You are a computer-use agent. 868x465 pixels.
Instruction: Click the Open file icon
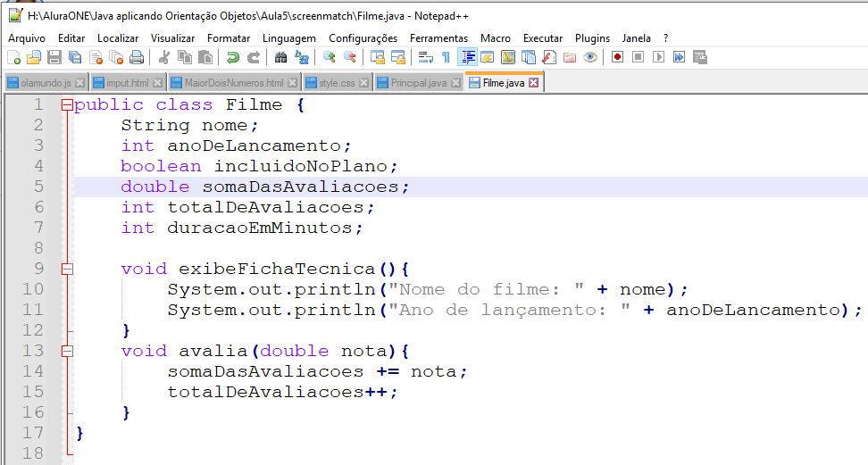coord(34,57)
